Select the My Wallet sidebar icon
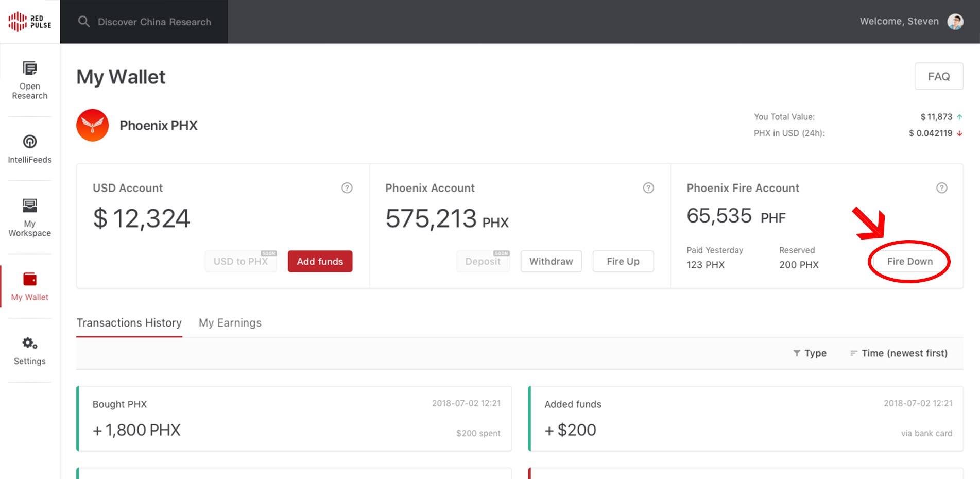Viewport: 980px width, 479px height. 30,279
